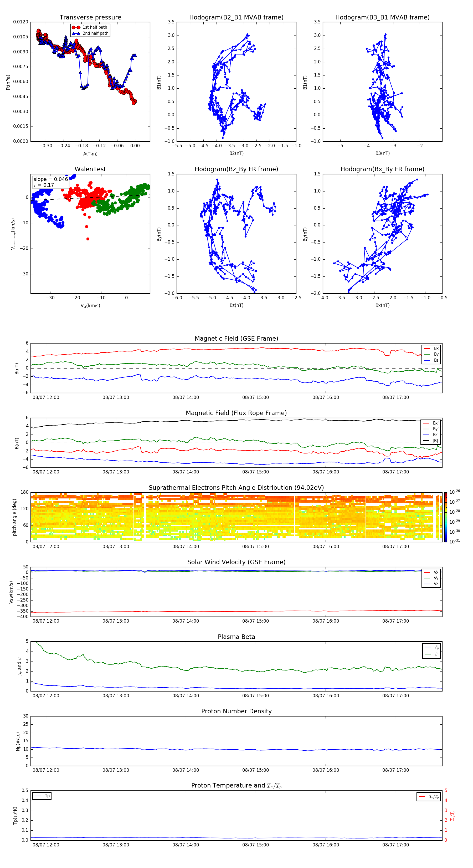Viewport: 473px width, 868px height.
Task: Click the 'Hodogram(Bz_By FR frame)' title
Action: pyautogui.click(x=236, y=169)
